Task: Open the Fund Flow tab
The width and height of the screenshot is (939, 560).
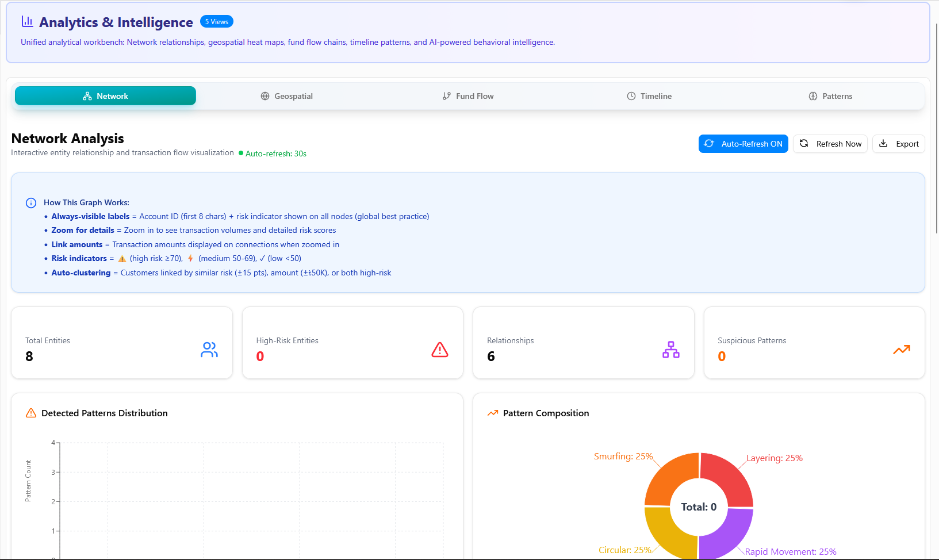Action: [x=468, y=96]
